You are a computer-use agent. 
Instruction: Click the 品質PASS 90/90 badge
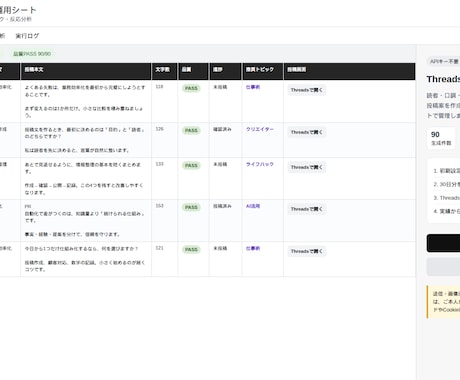tap(32, 54)
